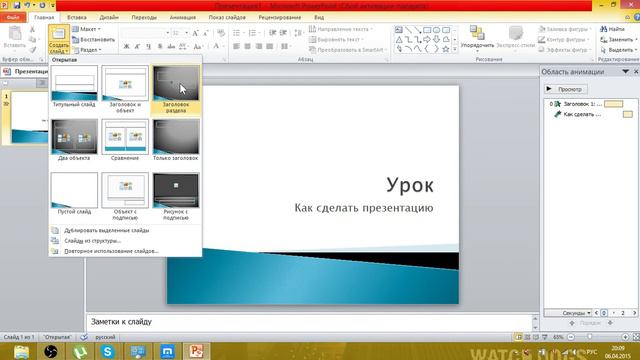Open the font name combo box arrow
The image size is (640, 360).
point(167,33)
